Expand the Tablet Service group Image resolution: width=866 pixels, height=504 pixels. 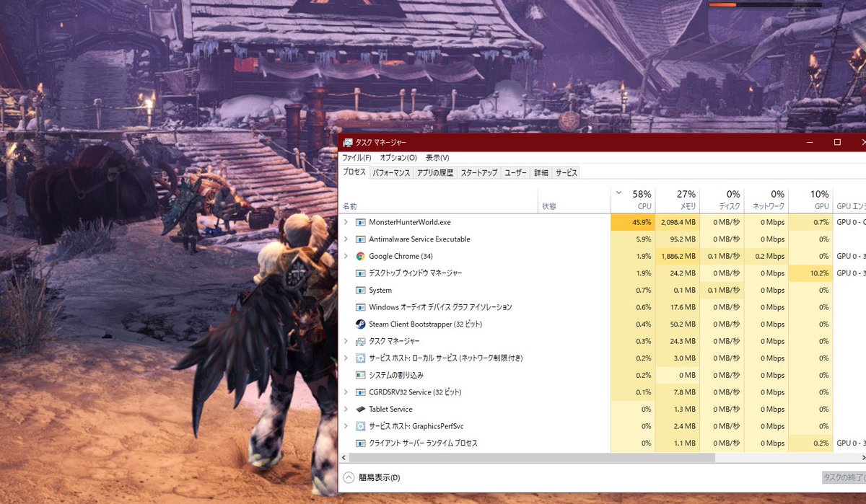coord(346,410)
